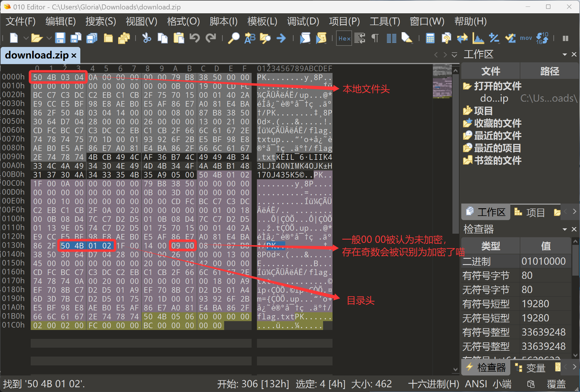Click the Cut scissors icon

[146, 38]
